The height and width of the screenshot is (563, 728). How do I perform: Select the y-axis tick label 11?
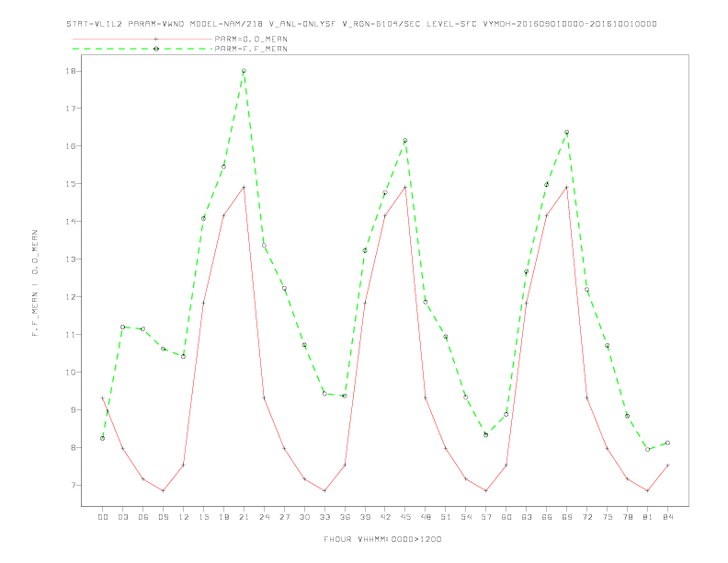pyautogui.click(x=72, y=335)
